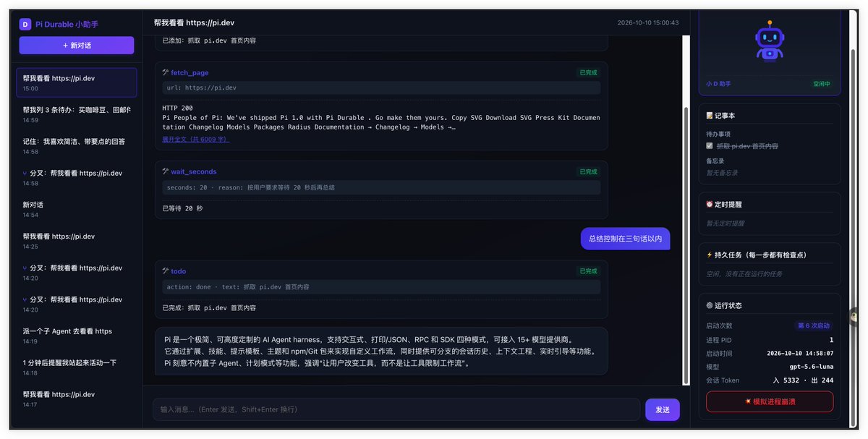Screen dimensions: 868x439
Task: Open the 14:17 帮我看看 https://pi.dev conversation
Action: [x=77, y=398]
